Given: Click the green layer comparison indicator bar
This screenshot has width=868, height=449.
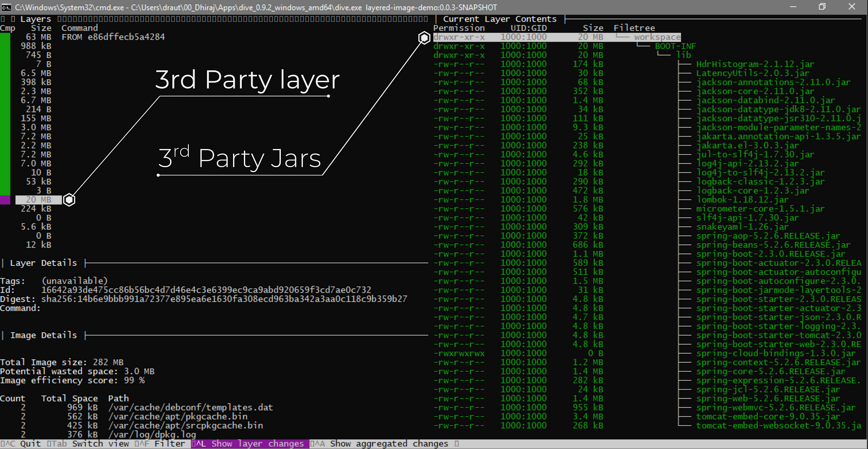Looking at the screenshot, I should click(x=5, y=114).
